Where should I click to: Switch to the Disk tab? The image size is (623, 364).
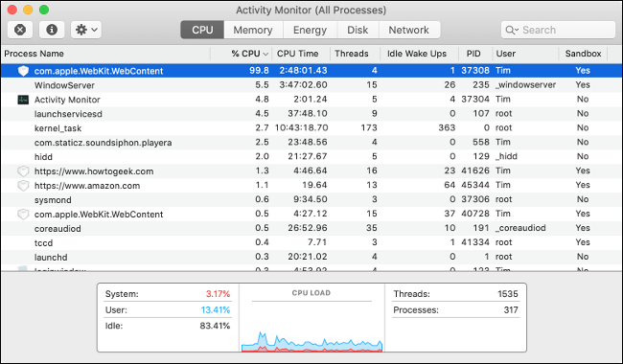click(358, 30)
